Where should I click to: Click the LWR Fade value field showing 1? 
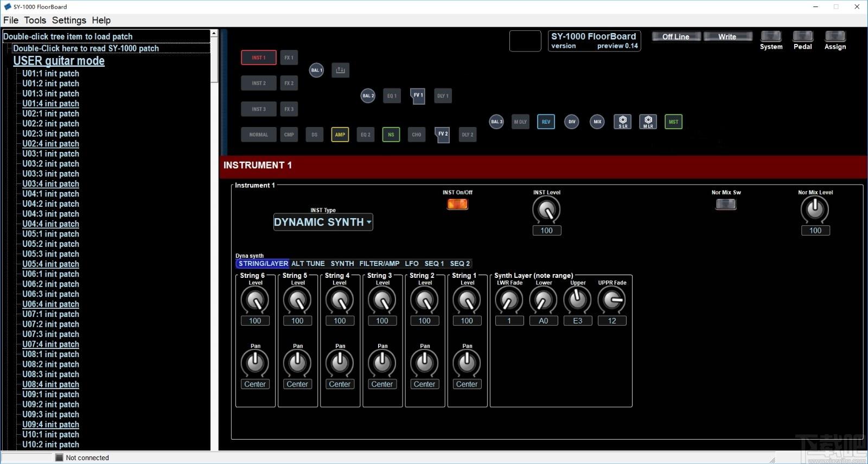click(x=509, y=321)
